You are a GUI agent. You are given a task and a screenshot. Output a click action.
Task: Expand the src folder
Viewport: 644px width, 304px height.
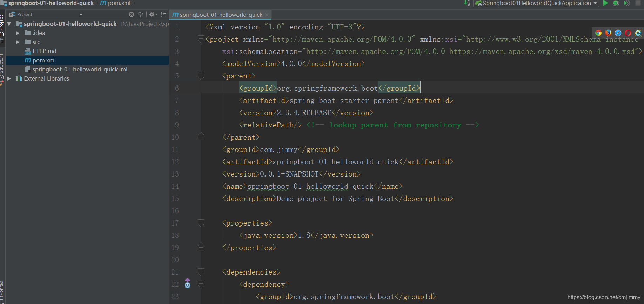[x=18, y=42]
